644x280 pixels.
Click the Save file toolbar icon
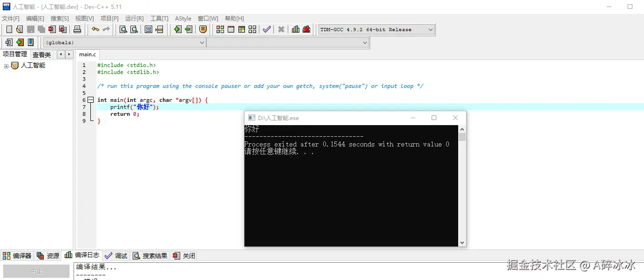click(x=30, y=29)
